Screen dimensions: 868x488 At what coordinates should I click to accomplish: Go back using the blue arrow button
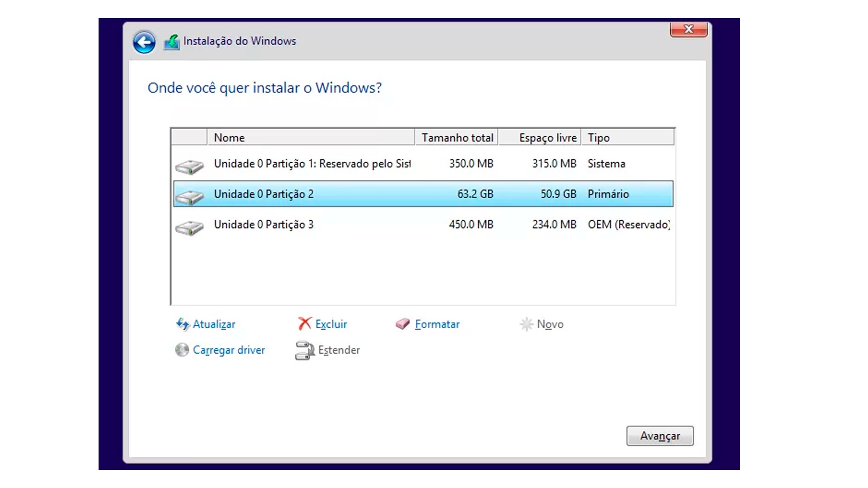[144, 42]
